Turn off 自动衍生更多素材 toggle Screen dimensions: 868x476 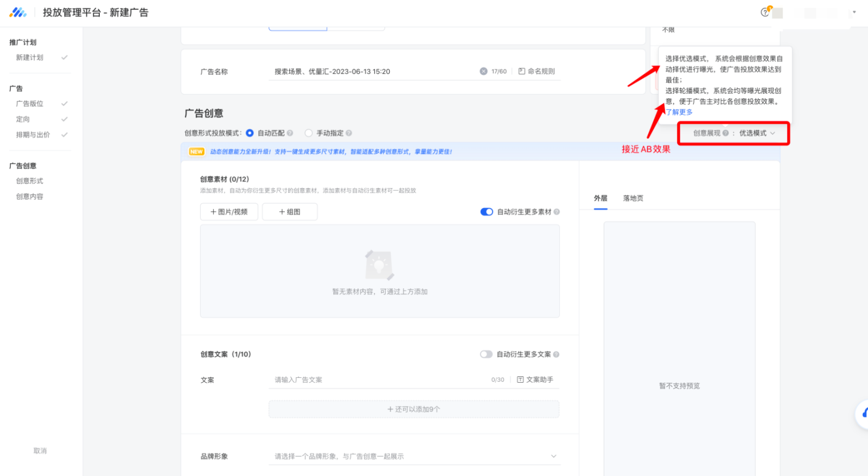487,212
